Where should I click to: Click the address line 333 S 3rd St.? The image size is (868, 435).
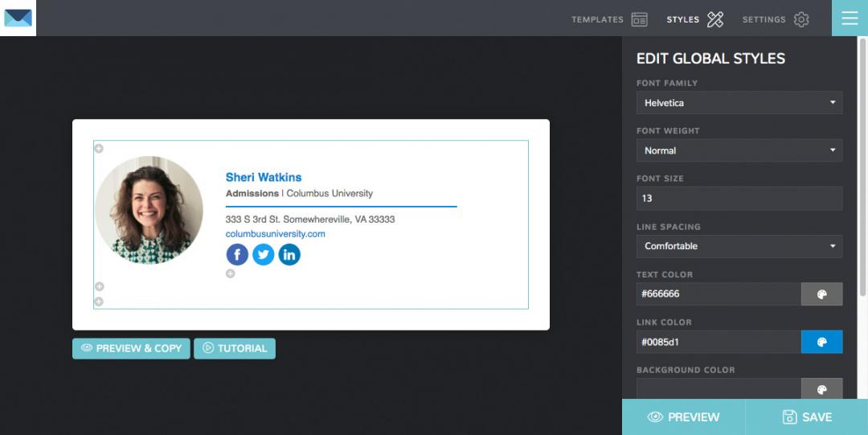(x=310, y=220)
